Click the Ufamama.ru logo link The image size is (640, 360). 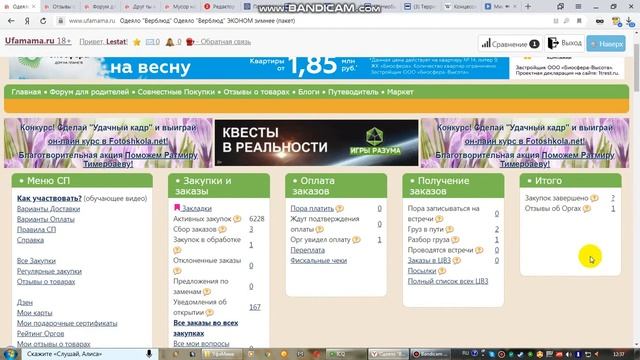[x=38, y=41]
